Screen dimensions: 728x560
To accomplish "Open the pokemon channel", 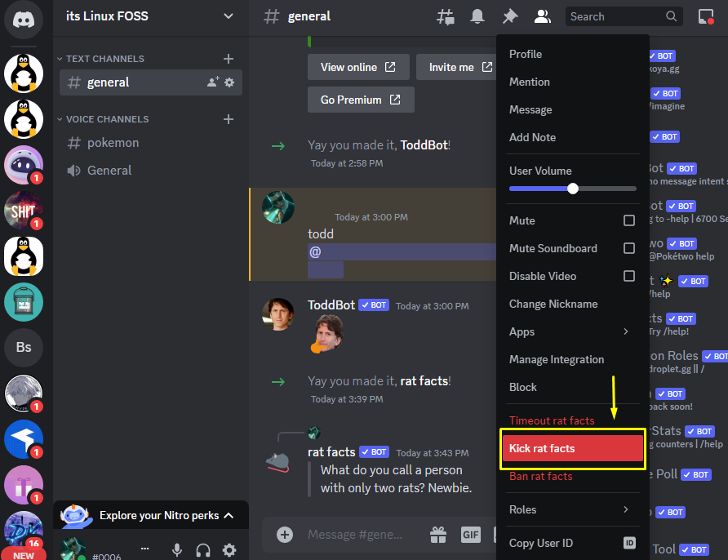I will pyautogui.click(x=150, y=143).
